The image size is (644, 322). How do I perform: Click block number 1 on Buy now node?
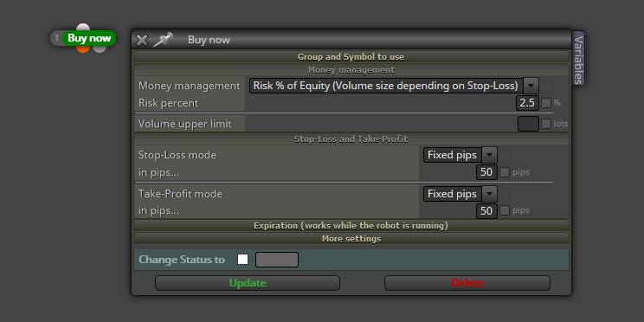[56, 38]
